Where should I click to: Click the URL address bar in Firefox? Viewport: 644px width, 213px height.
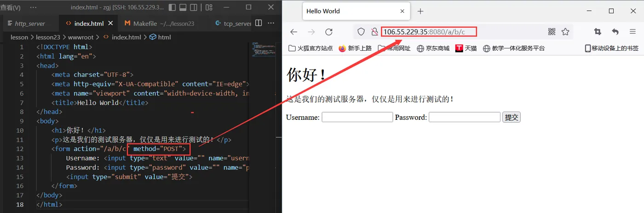tap(462, 32)
